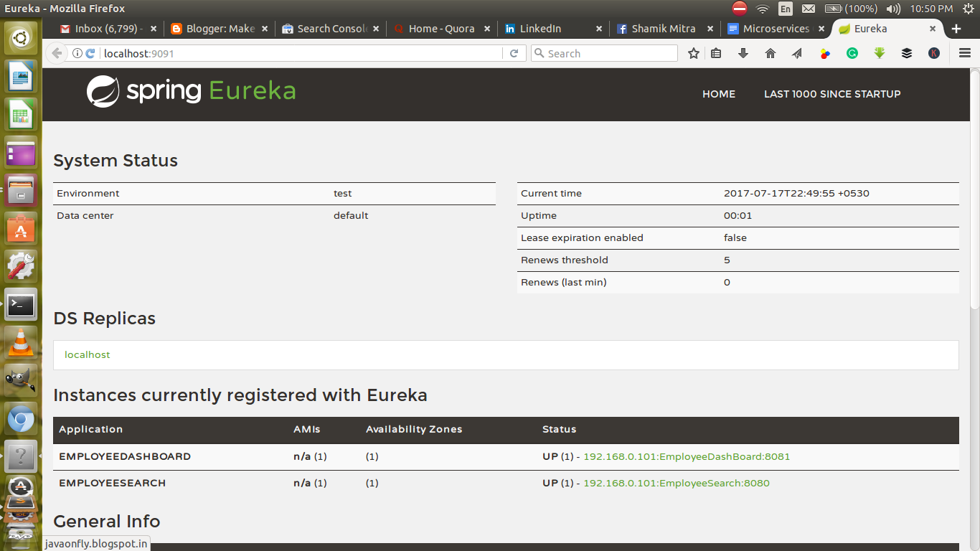
Task: Close the LinkedIn tab
Action: coord(599,29)
